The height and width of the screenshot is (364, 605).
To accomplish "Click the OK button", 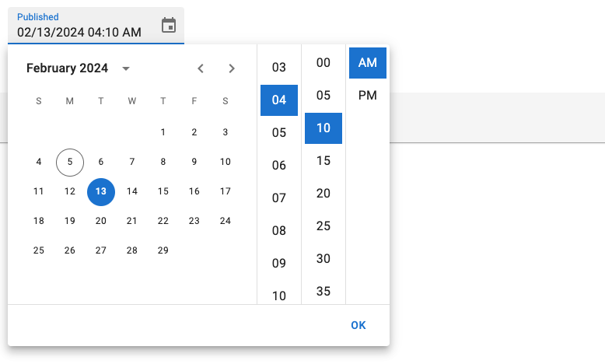I will 358,325.
